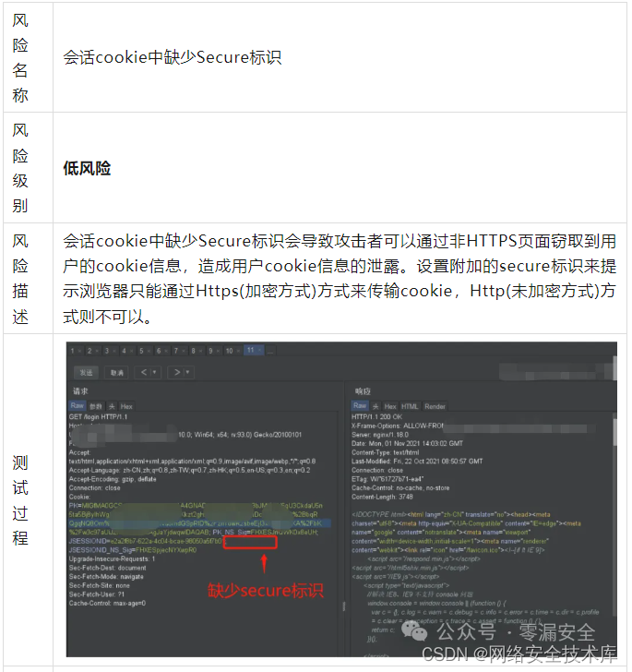Click the response pane vertical scrollbar
The height and width of the screenshot is (672, 632).
[x=614, y=433]
